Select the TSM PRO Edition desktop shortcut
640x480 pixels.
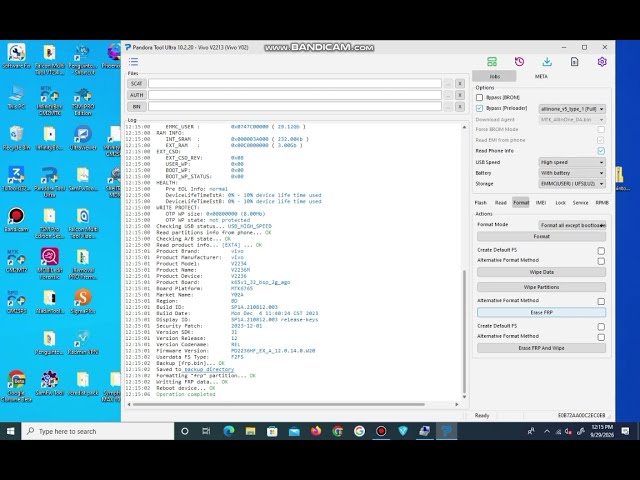point(83,100)
